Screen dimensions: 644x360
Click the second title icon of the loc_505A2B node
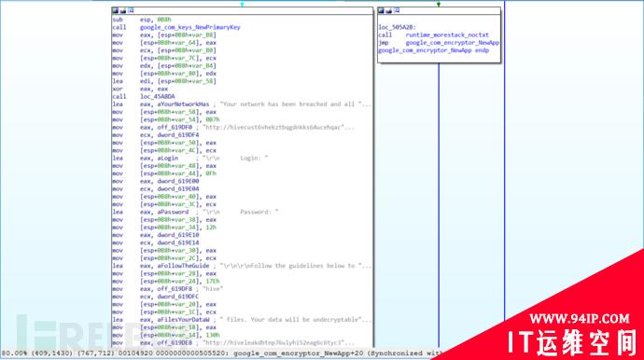click(x=389, y=10)
